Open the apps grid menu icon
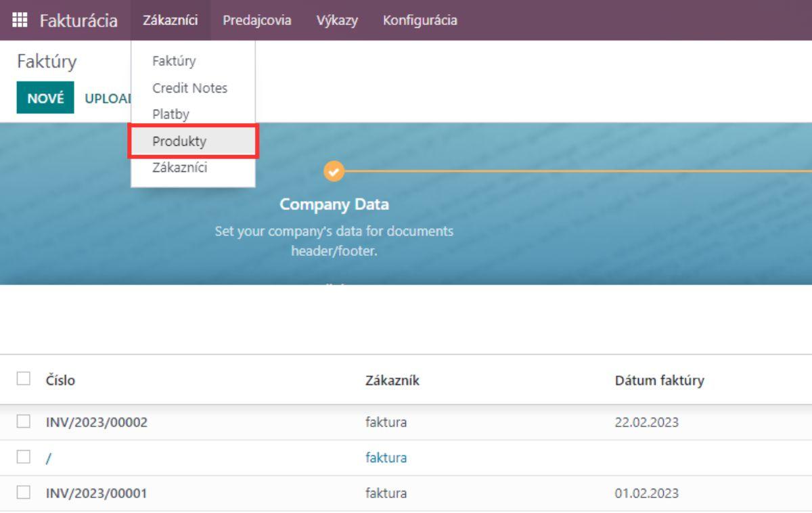Viewport: 812px width, 513px height. (20, 20)
